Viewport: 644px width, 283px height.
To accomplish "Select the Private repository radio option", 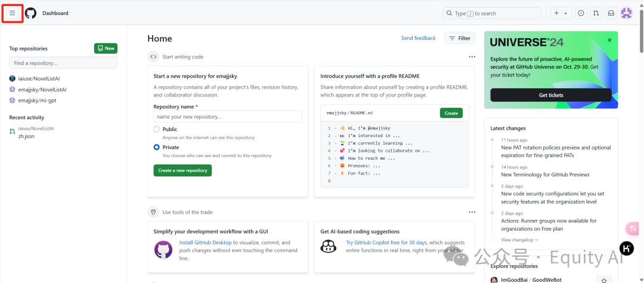I will 157,147.
